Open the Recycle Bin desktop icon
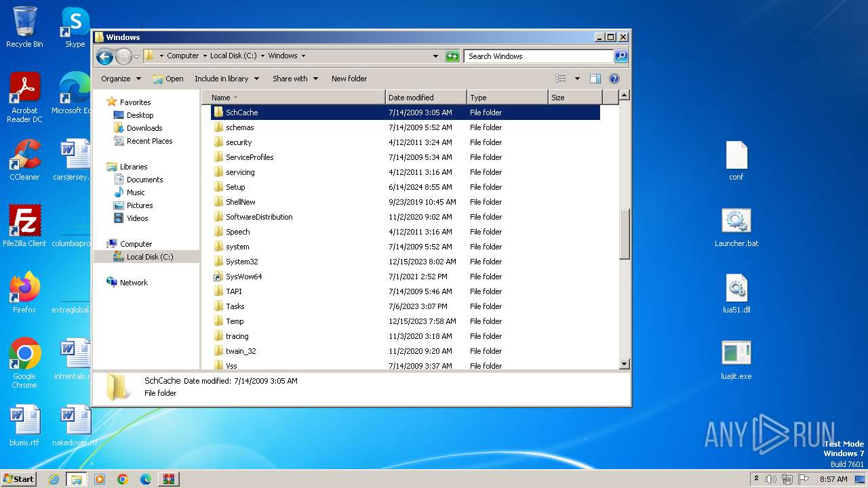868x488 pixels. coord(24,27)
